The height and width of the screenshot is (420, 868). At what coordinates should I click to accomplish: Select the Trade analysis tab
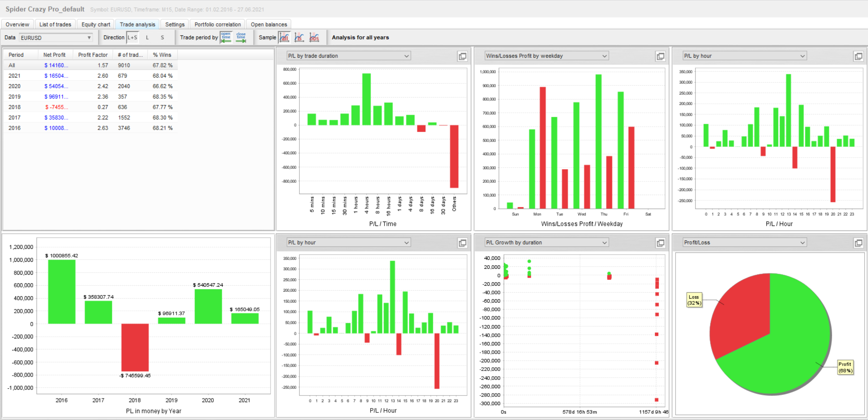point(137,24)
